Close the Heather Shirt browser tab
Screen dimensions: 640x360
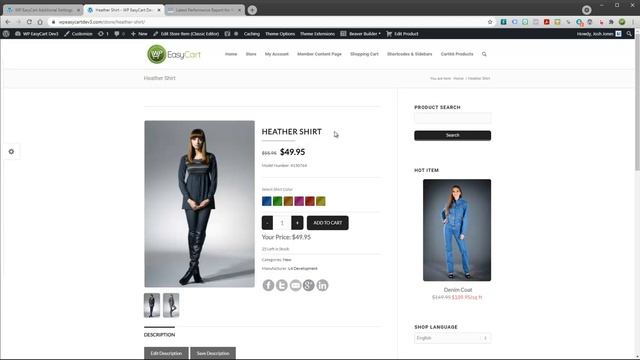(x=159, y=10)
